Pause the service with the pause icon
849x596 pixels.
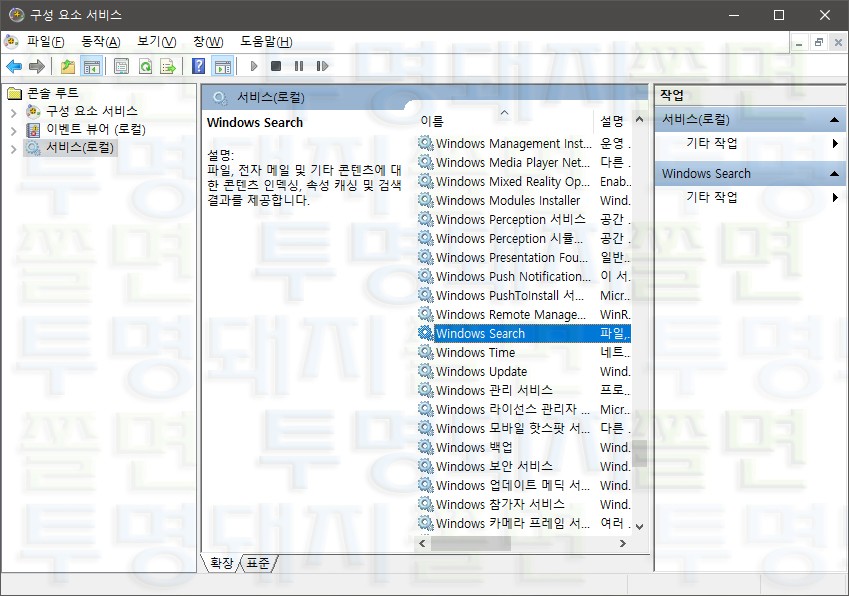tap(299, 66)
